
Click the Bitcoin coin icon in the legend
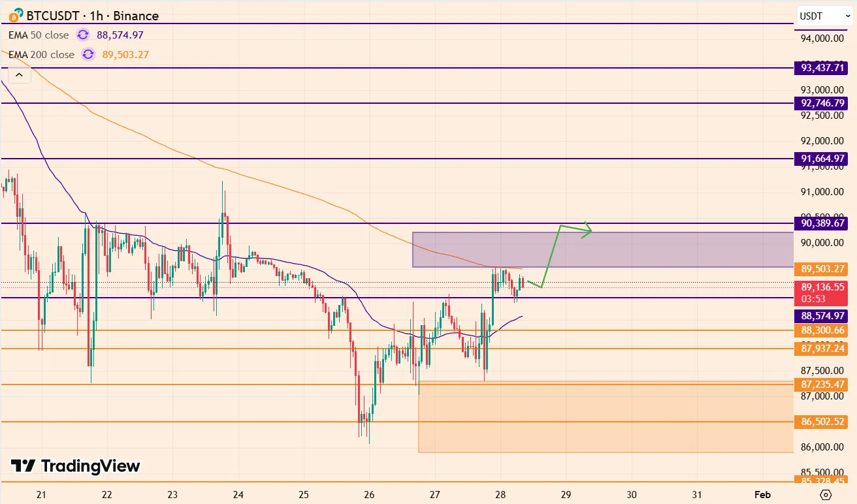[x=14, y=18]
